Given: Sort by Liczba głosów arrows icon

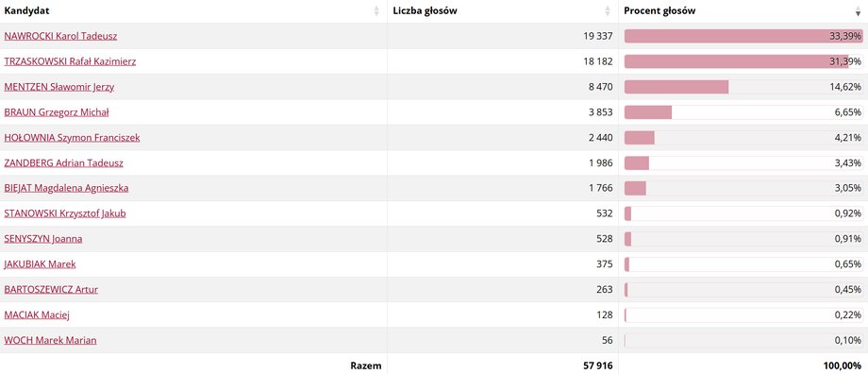Looking at the screenshot, I should pos(608,11).
